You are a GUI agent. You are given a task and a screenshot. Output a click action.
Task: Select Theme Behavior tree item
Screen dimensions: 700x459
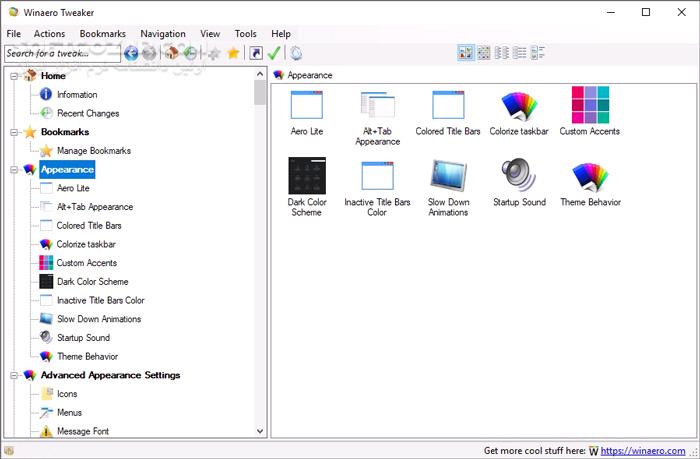[x=88, y=357]
